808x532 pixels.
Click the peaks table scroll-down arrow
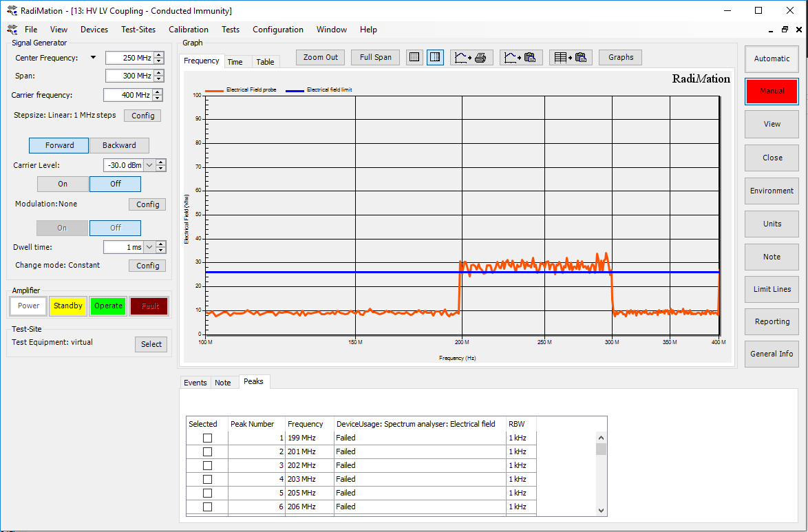[x=601, y=511]
